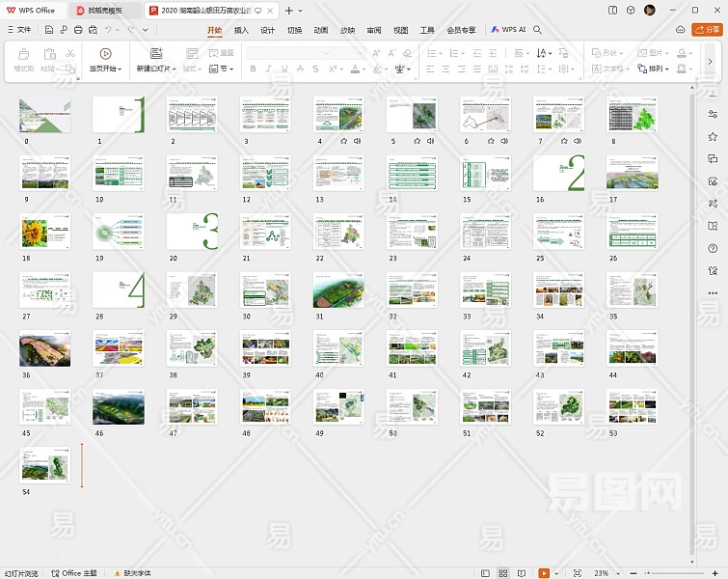Toggle slide sorter view button in status bar
Screen dimensions: 728x579
(x=503, y=573)
